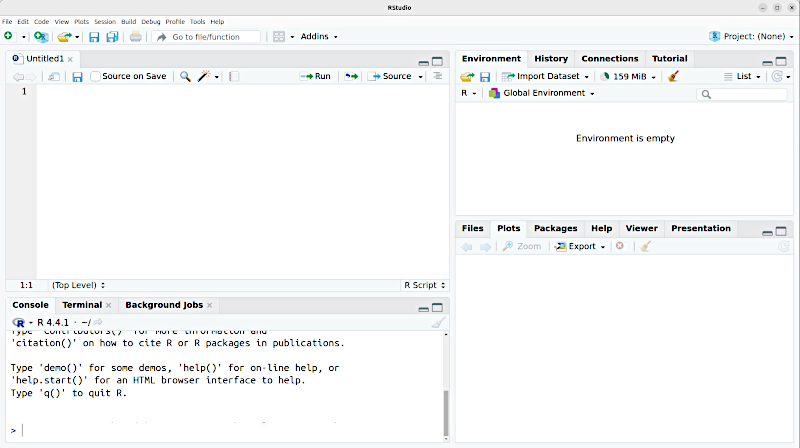The height and width of the screenshot is (448, 800).
Task: Click the Find/Replace magnifier icon in editor
Action: [185, 76]
